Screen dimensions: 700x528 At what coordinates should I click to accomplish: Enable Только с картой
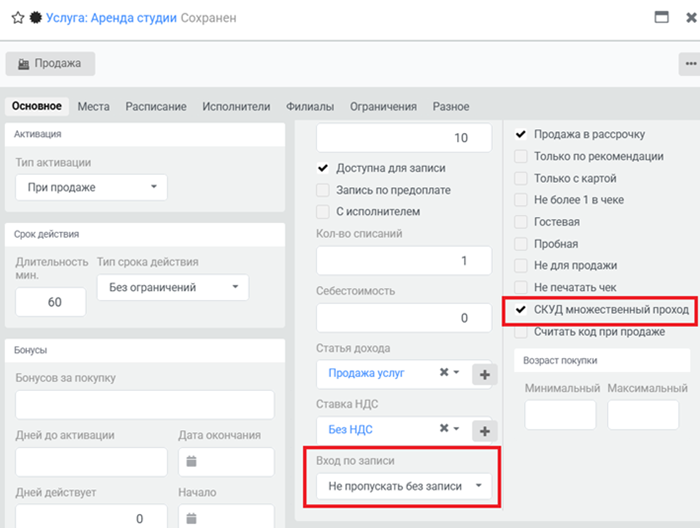(x=521, y=178)
